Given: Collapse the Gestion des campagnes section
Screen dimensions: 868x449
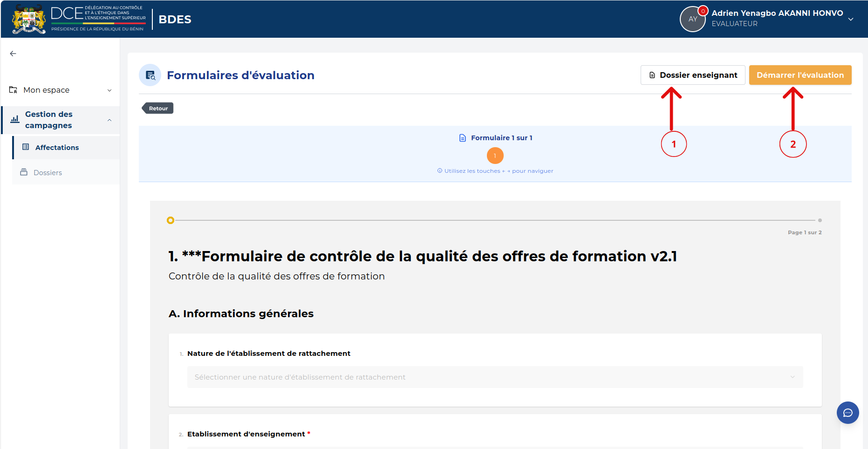Looking at the screenshot, I should [x=109, y=120].
